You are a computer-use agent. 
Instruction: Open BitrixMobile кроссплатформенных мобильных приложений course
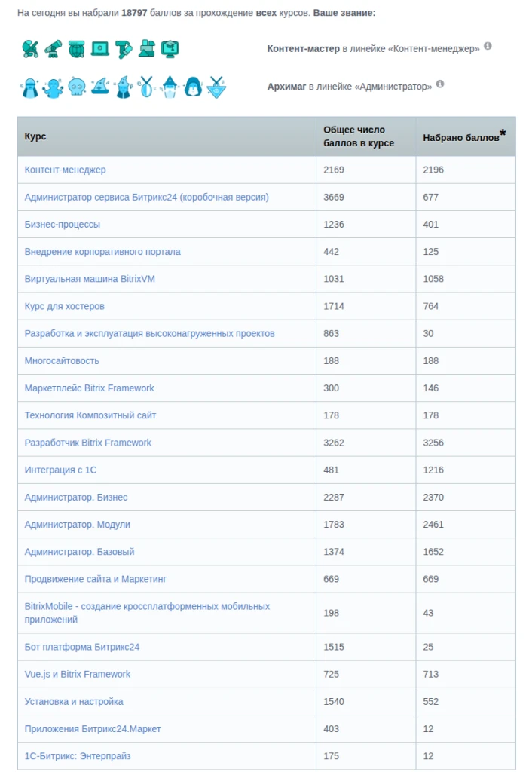coord(147,613)
